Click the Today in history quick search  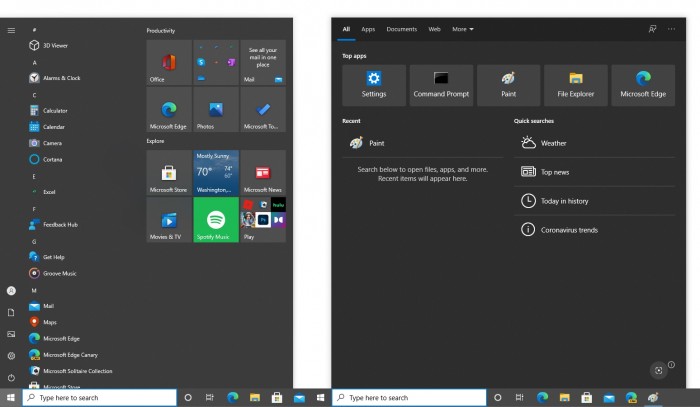tap(563, 201)
